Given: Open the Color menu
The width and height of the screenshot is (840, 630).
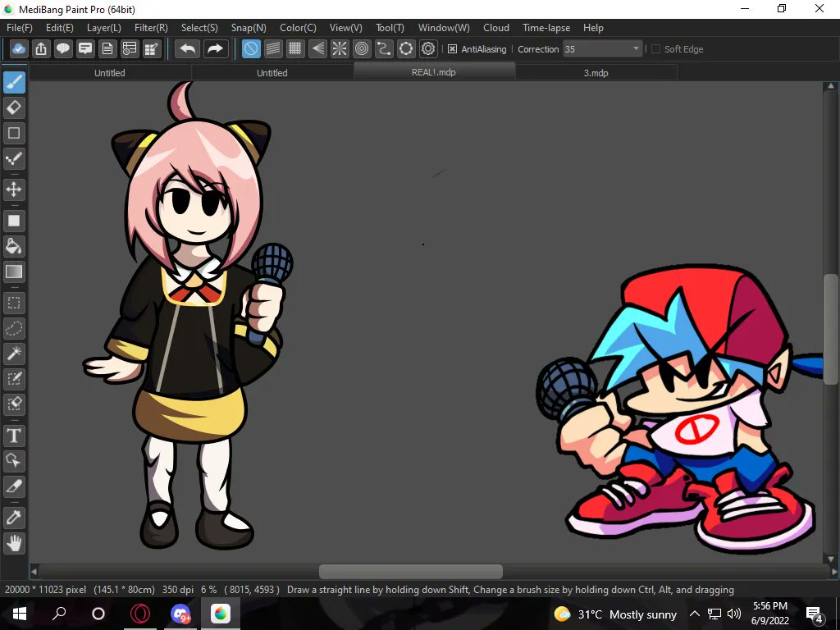Looking at the screenshot, I should (x=298, y=28).
